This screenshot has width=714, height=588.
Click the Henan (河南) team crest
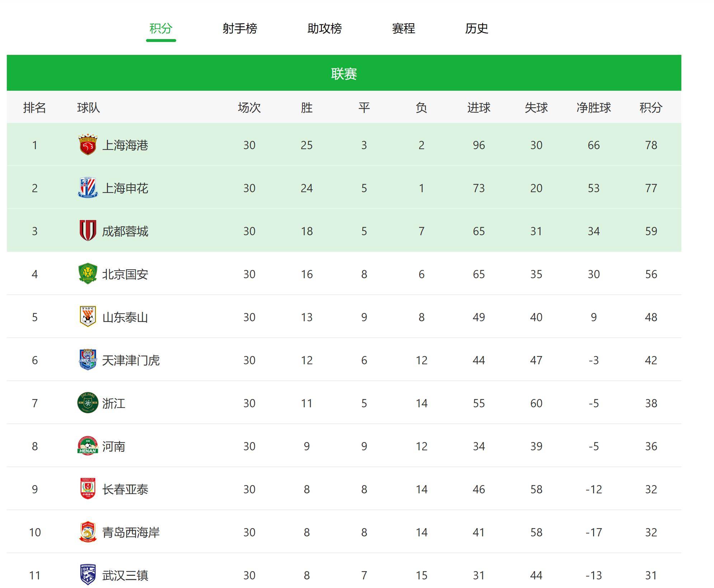click(x=88, y=446)
